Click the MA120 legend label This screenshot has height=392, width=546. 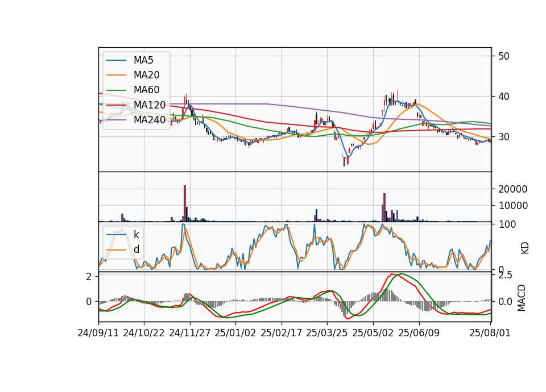tap(150, 105)
